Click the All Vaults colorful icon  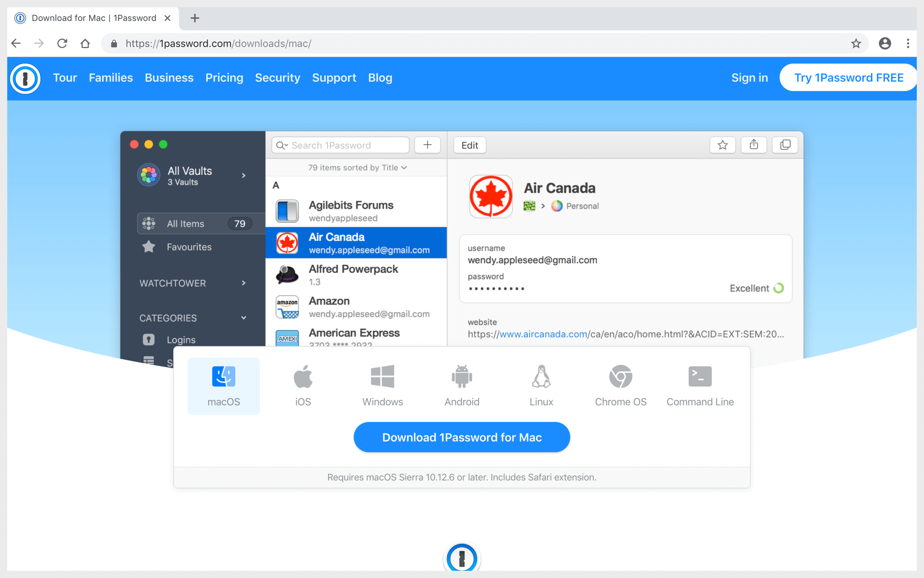149,175
